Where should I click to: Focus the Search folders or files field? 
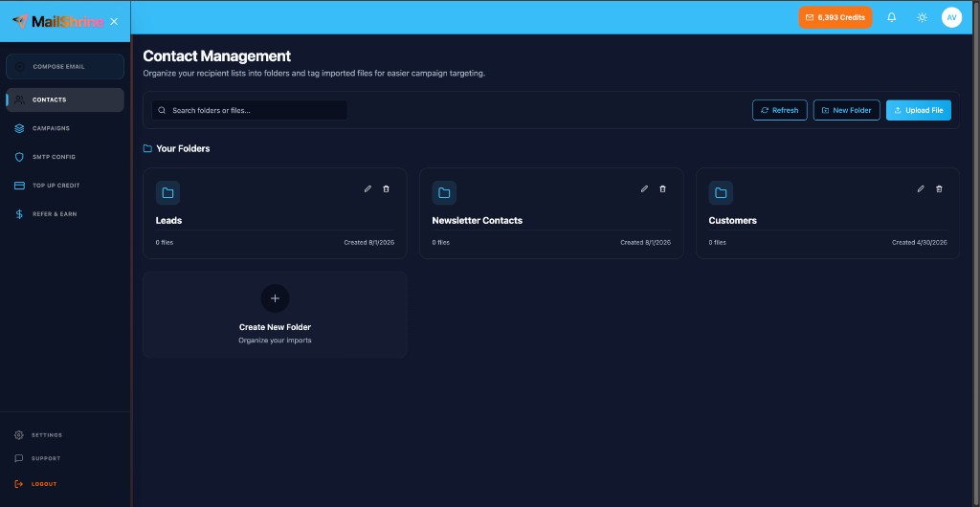pyautogui.click(x=250, y=111)
